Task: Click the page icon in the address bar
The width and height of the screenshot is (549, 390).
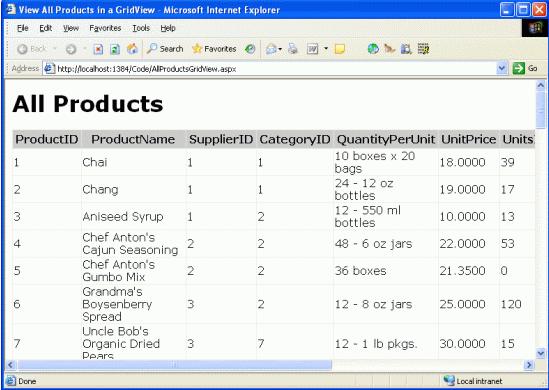Action: coord(49,68)
